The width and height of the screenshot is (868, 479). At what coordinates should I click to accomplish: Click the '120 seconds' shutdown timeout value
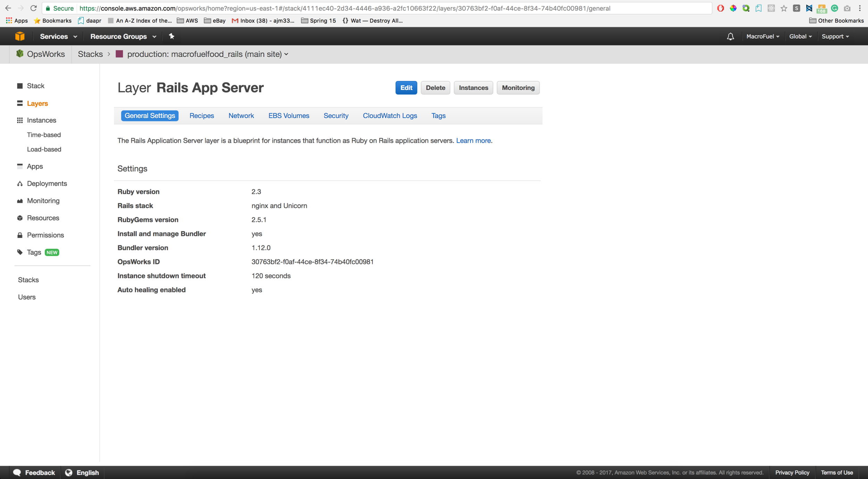point(271,276)
